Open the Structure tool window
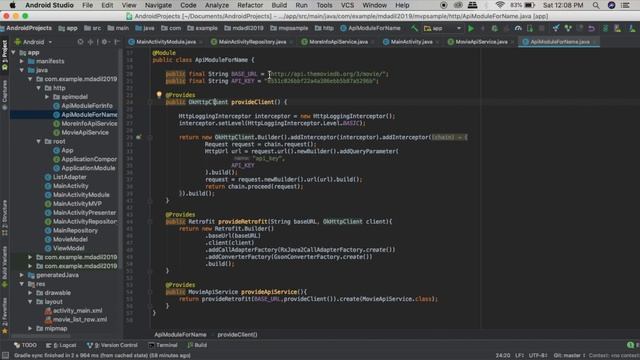 pos(4,219)
